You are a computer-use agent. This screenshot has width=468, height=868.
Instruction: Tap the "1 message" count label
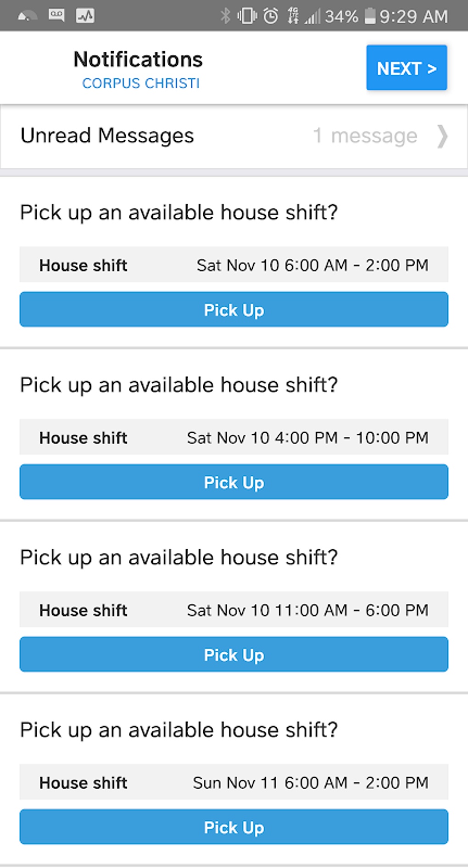tap(365, 136)
